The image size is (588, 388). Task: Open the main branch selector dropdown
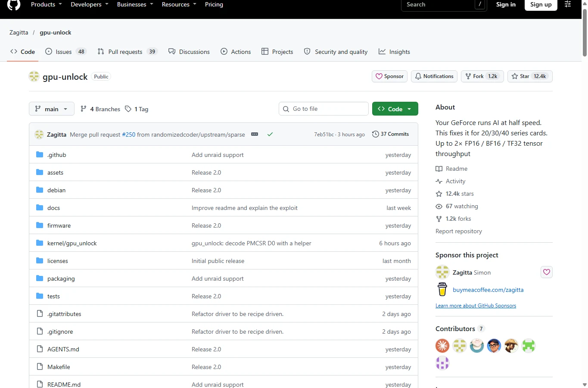click(x=52, y=109)
